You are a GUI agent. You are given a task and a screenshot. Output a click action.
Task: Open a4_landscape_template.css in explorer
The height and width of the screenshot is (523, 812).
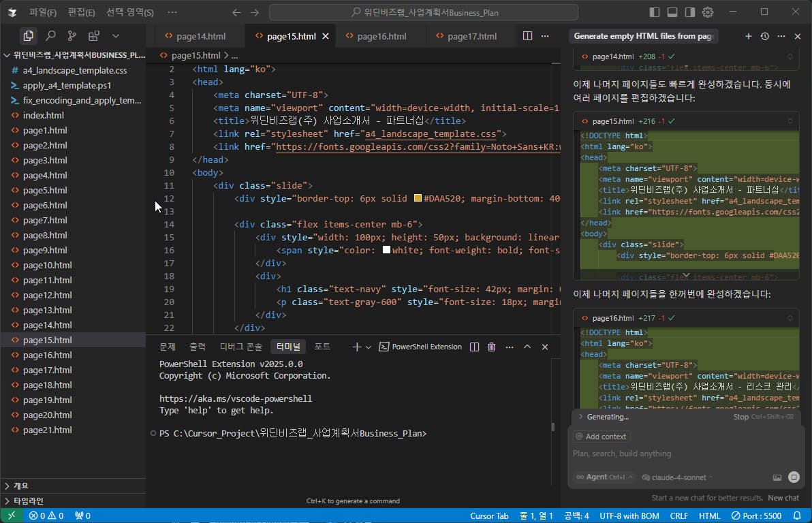(x=72, y=70)
